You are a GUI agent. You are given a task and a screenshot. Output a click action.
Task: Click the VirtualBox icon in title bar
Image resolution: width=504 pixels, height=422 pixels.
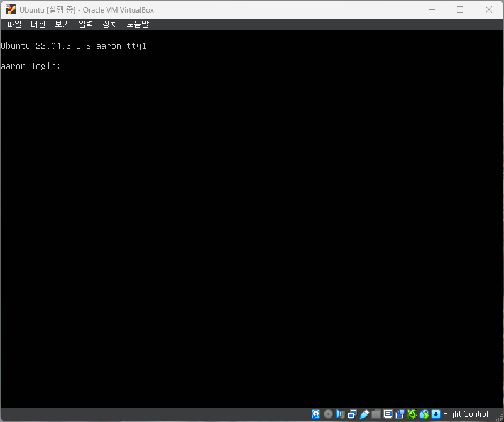click(10, 9)
